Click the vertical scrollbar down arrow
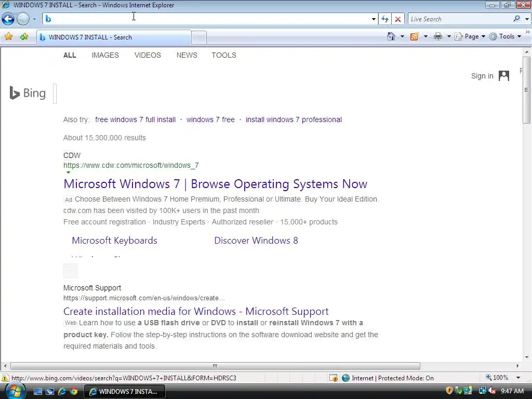This screenshot has width=532, height=399. (x=527, y=357)
